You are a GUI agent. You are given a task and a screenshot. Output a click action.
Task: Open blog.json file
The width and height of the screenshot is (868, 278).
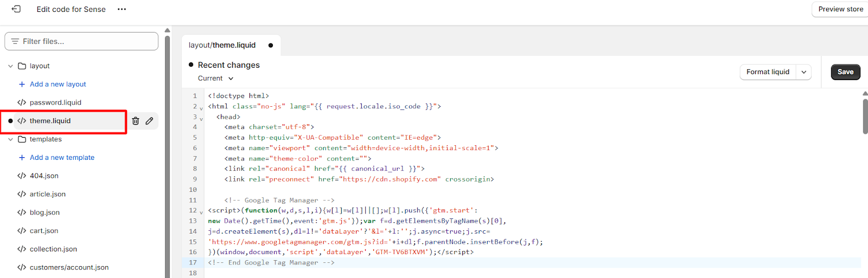coord(44,212)
